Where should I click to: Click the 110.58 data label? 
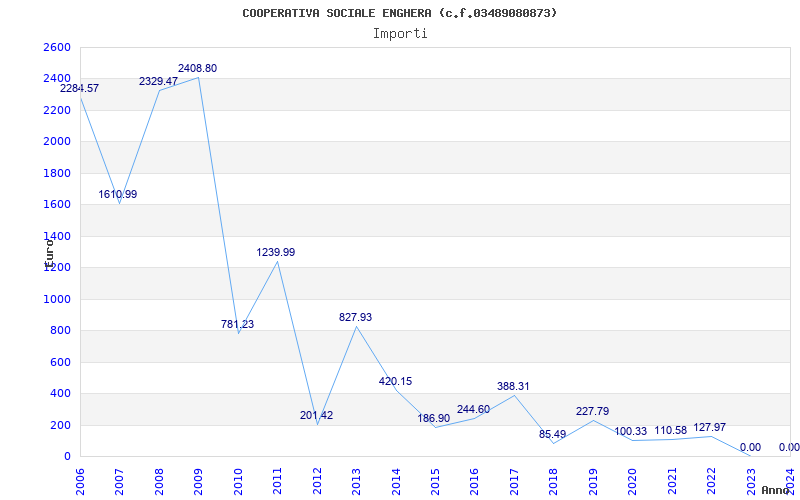pyautogui.click(x=671, y=431)
